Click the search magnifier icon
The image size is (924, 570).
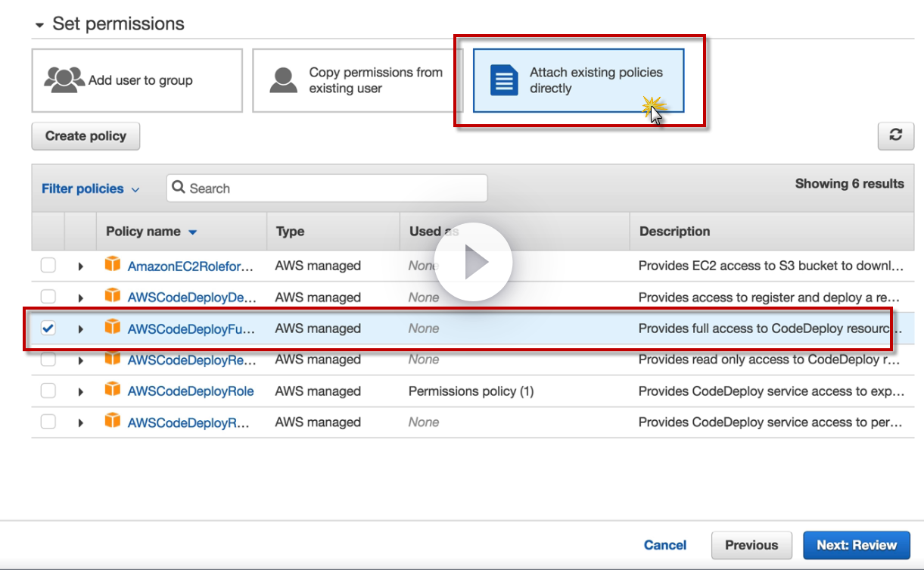pyautogui.click(x=179, y=188)
